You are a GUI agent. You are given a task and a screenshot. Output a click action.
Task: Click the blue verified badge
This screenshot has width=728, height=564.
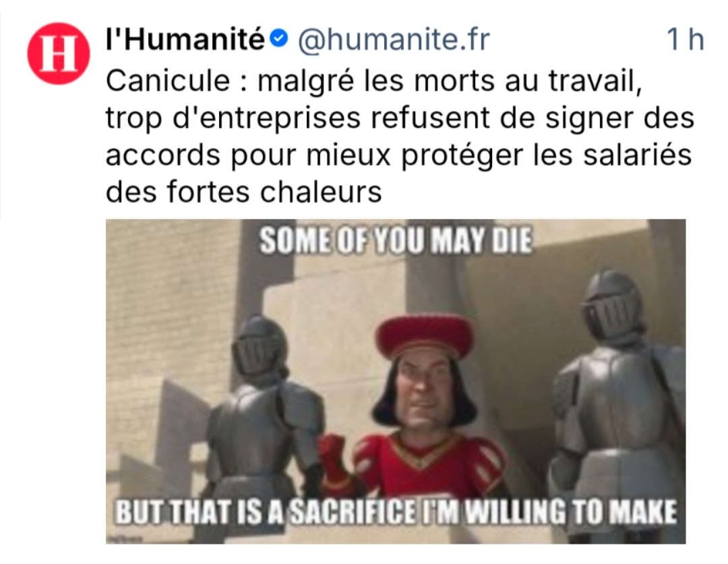click(x=278, y=39)
